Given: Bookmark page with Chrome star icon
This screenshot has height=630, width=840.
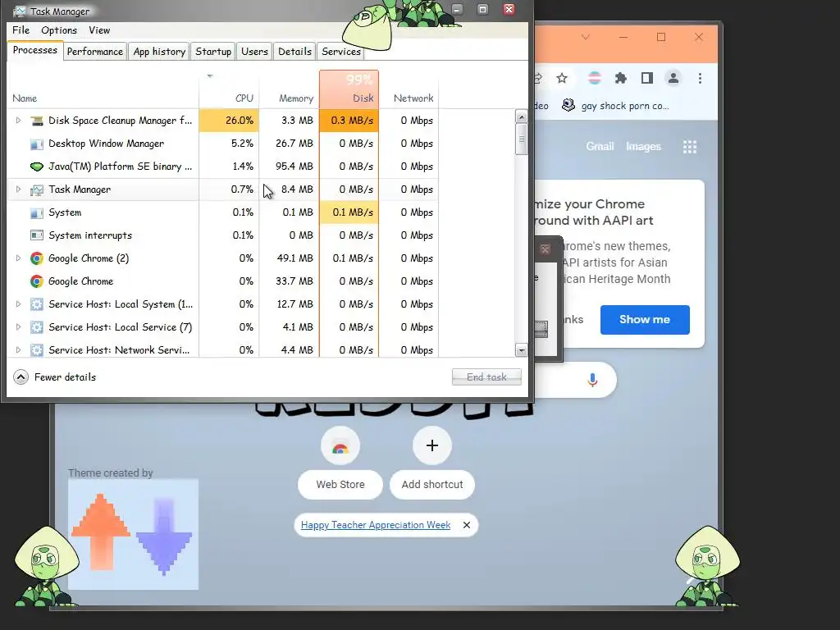Looking at the screenshot, I should coord(561,79).
